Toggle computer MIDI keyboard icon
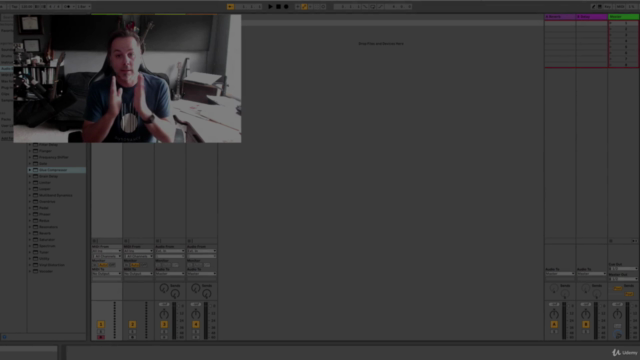 point(600,7)
